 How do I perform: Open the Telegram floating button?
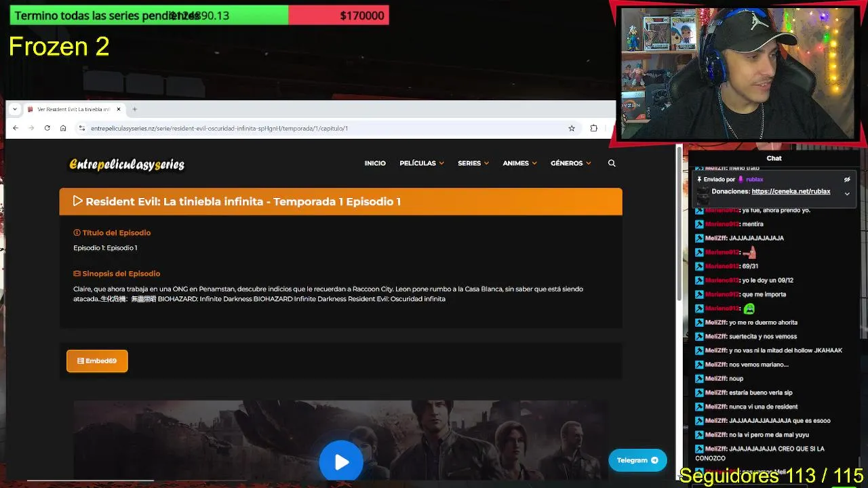pyautogui.click(x=637, y=460)
